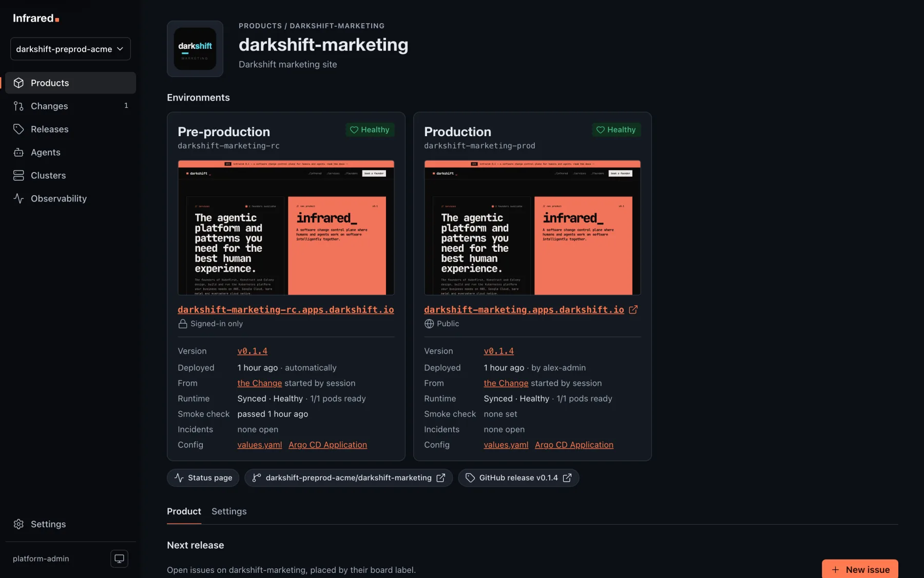Open GitHub release v0.1.4 chip
This screenshot has height=578, width=924.
tap(518, 478)
